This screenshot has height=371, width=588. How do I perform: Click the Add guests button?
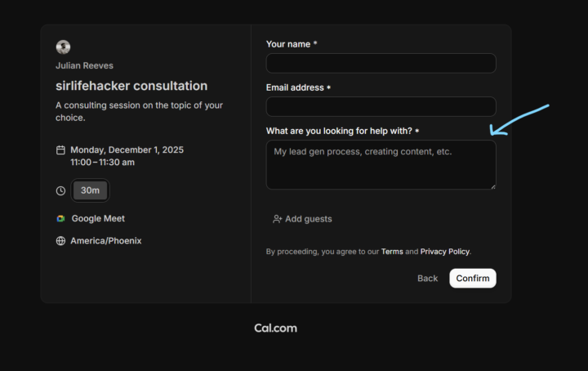(x=302, y=219)
